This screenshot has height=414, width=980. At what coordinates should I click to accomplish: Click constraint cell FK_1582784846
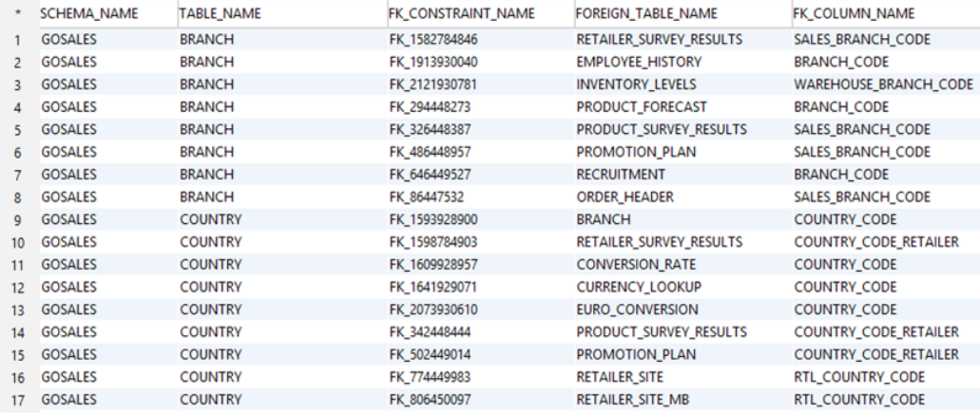pos(481,40)
